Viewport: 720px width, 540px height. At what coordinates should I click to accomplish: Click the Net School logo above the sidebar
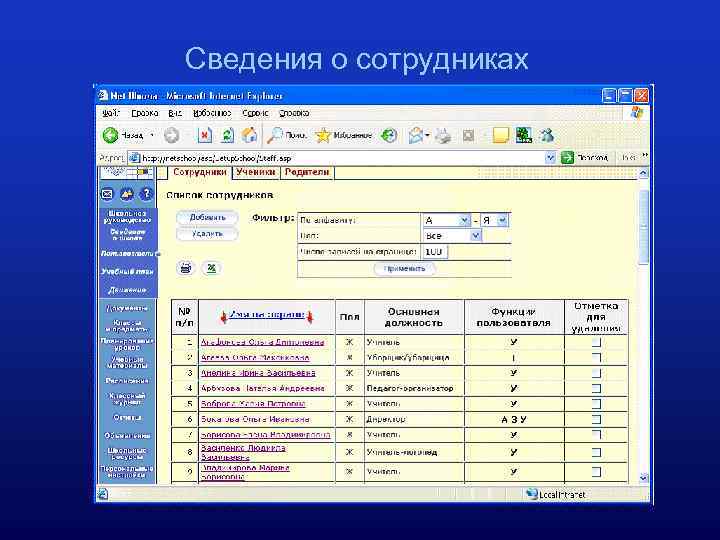[x=127, y=172]
